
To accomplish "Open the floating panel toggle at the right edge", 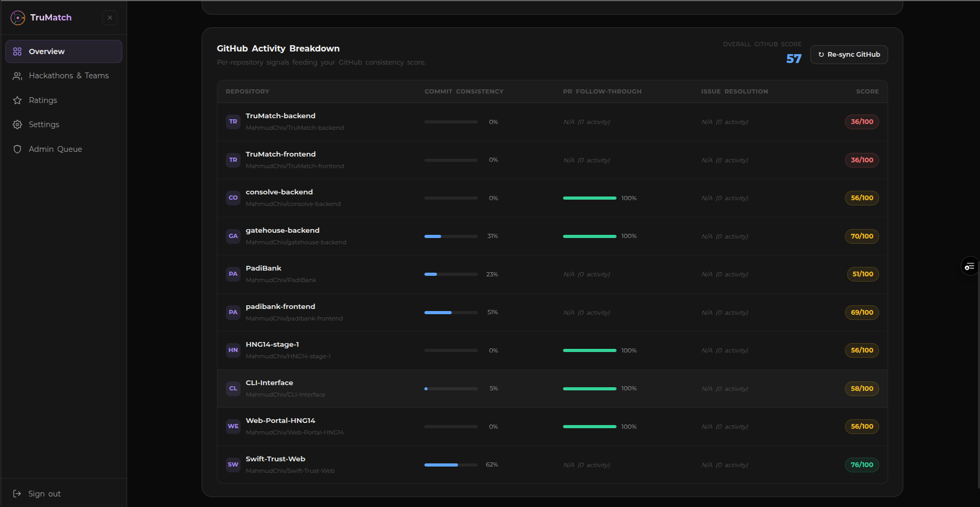I will (x=969, y=266).
